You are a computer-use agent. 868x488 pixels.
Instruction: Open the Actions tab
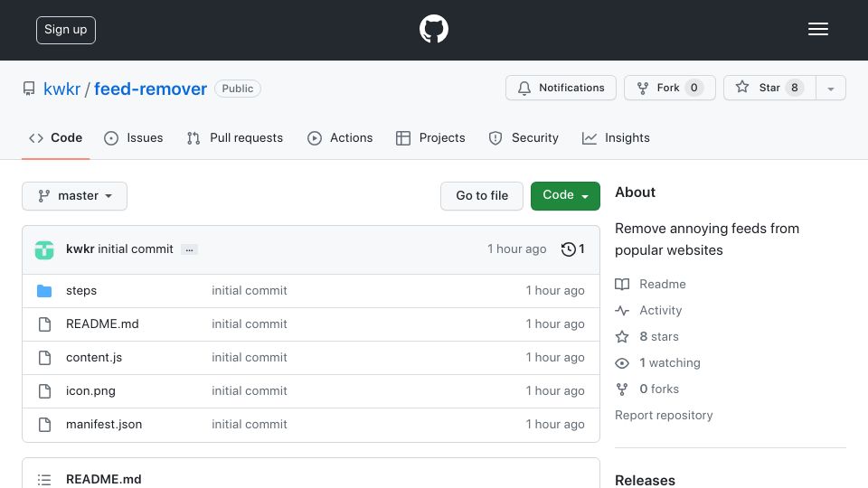tap(340, 137)
